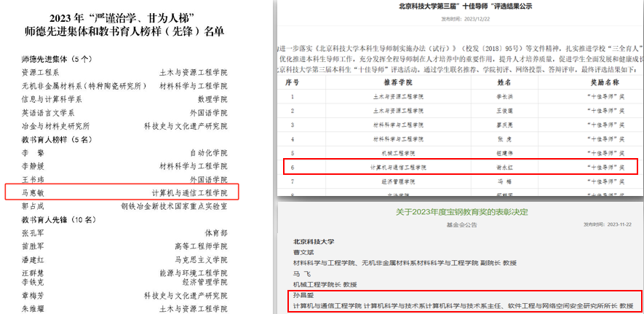The height and width of the screenshot is (314, 644).
Task: Select 谢永红 in table row 6
Action: tap(504, 168)
